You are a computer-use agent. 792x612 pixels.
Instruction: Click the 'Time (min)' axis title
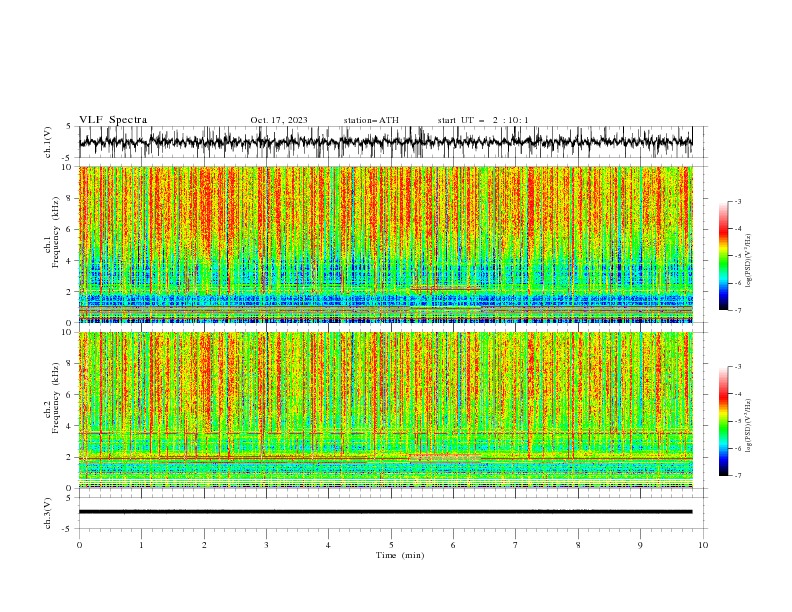point(400,555)
